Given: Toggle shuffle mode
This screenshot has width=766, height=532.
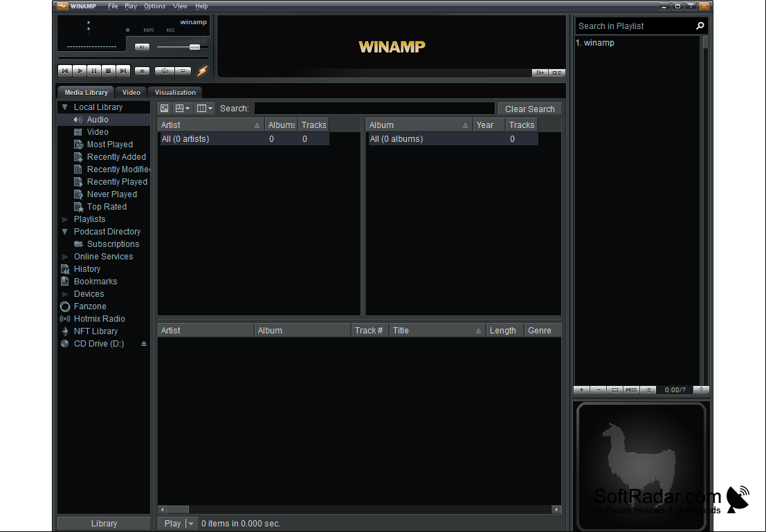Looking at the screenshot, I should [x=165, y=71].
